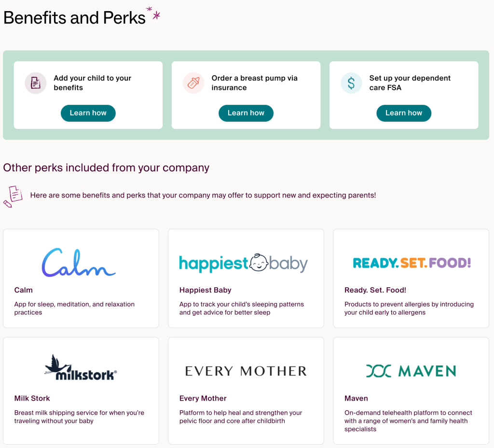Open the Happiest Baby perk title
This screenshot has width=494, height=448.
point(206,290)
